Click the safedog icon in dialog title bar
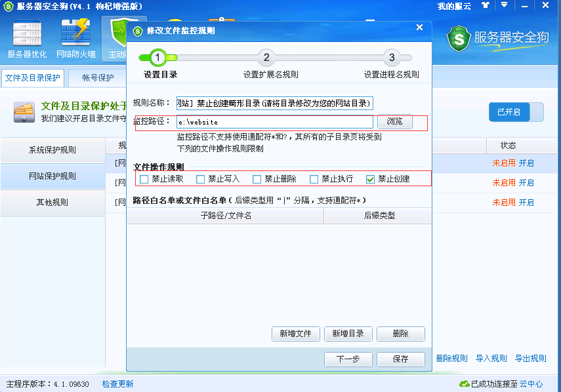Screen dimensions: 561x392 (138, 28)
